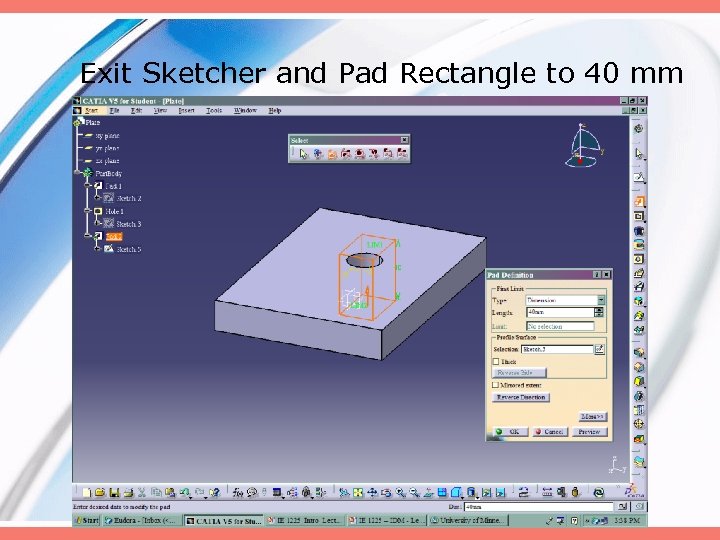Open the File menu
720x540 pixels.
point(114,111)
